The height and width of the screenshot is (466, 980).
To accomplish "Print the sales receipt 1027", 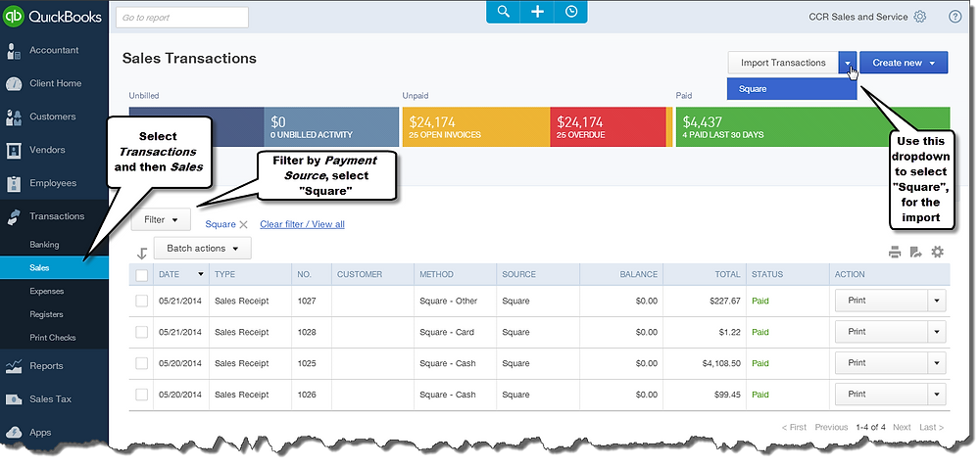I will [881, 301].
